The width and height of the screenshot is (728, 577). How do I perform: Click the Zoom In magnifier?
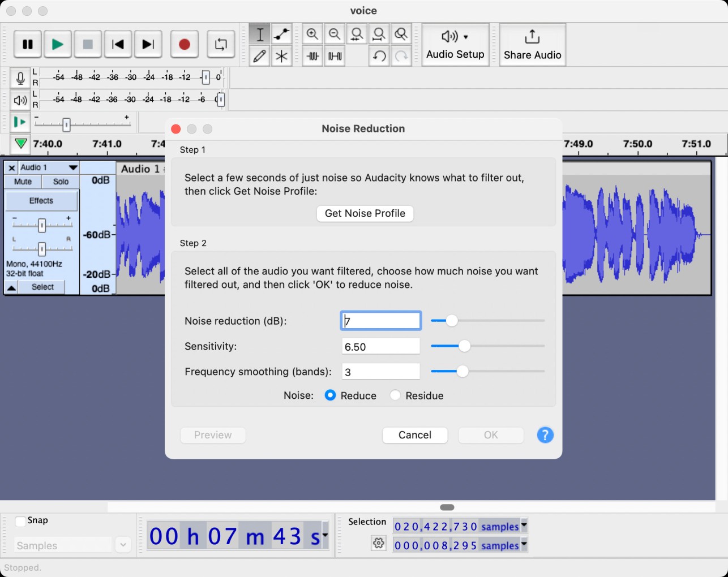312,35
